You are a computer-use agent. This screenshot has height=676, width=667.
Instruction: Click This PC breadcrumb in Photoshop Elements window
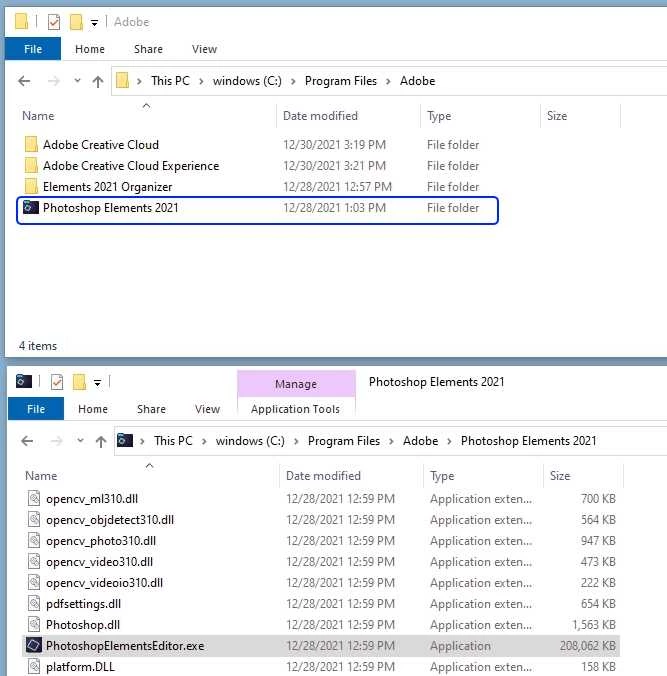pos(173,441)
